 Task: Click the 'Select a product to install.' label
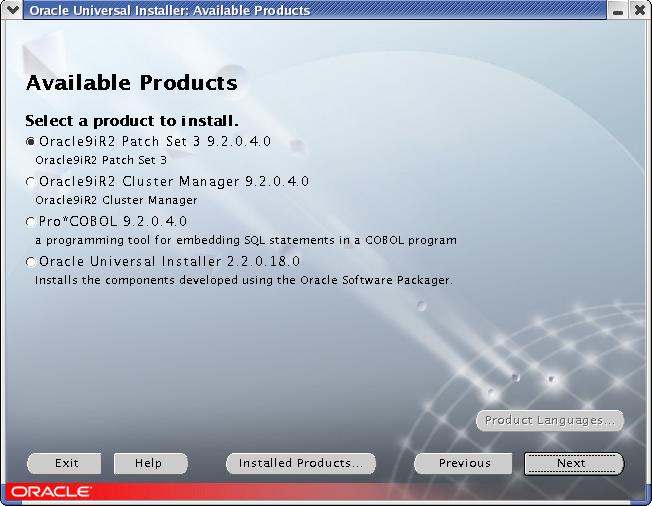(x=131, y=121)
